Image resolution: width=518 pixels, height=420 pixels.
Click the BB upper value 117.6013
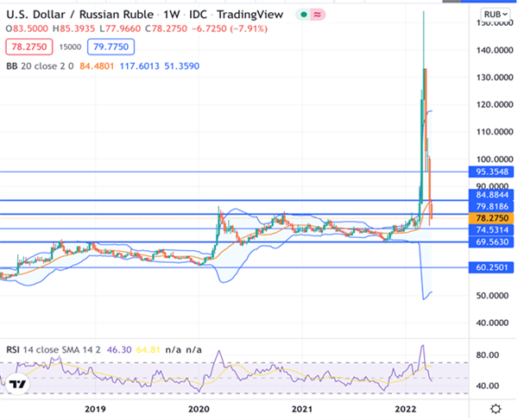pos(139,66)
